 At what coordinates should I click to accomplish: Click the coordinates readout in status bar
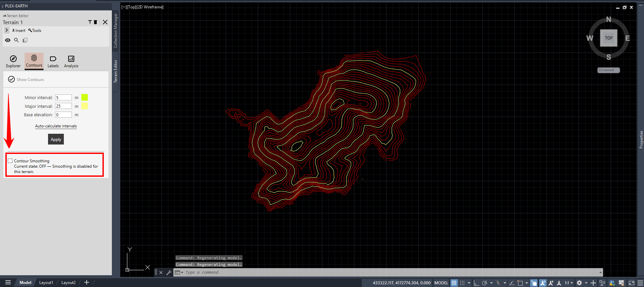[x=401, y=283]
